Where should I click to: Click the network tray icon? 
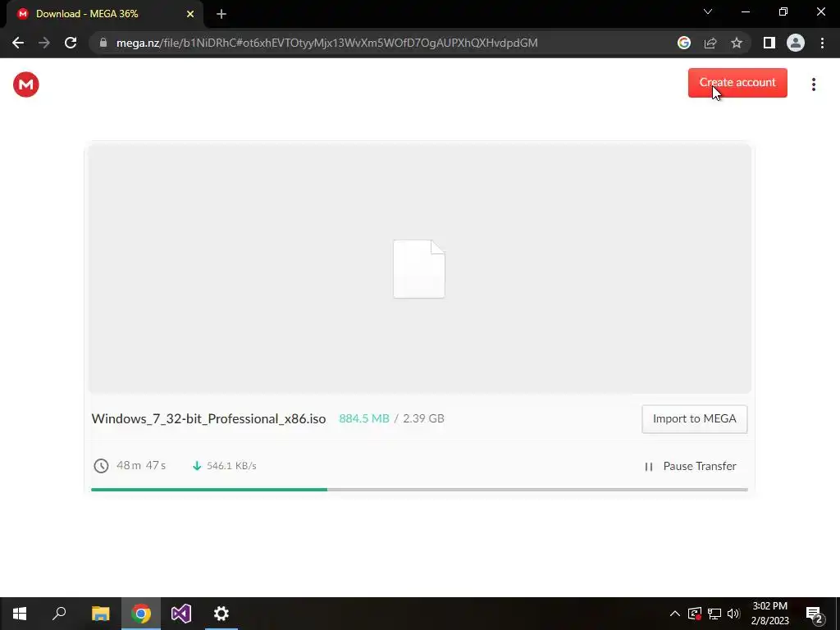(x=714, y=614)
